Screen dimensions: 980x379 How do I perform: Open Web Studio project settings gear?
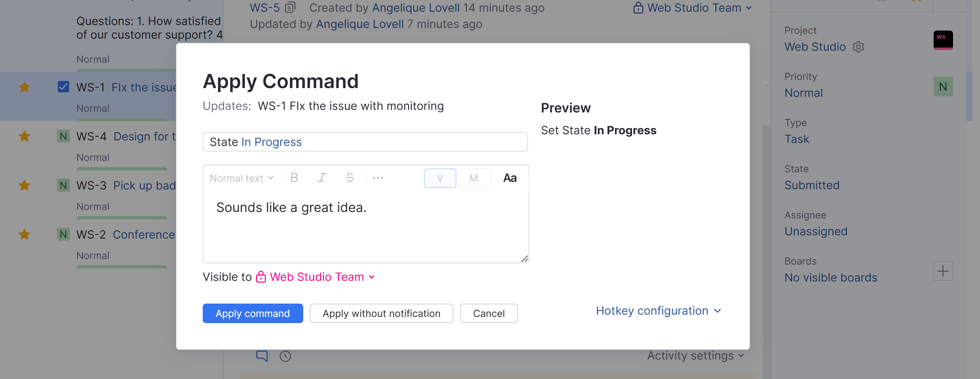pos(859,47)
